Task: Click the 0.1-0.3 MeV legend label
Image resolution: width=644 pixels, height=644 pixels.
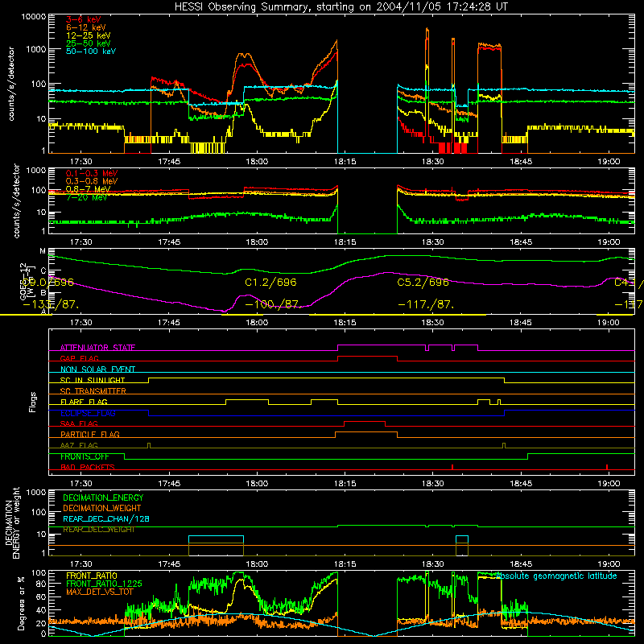Action: point(92,173)
